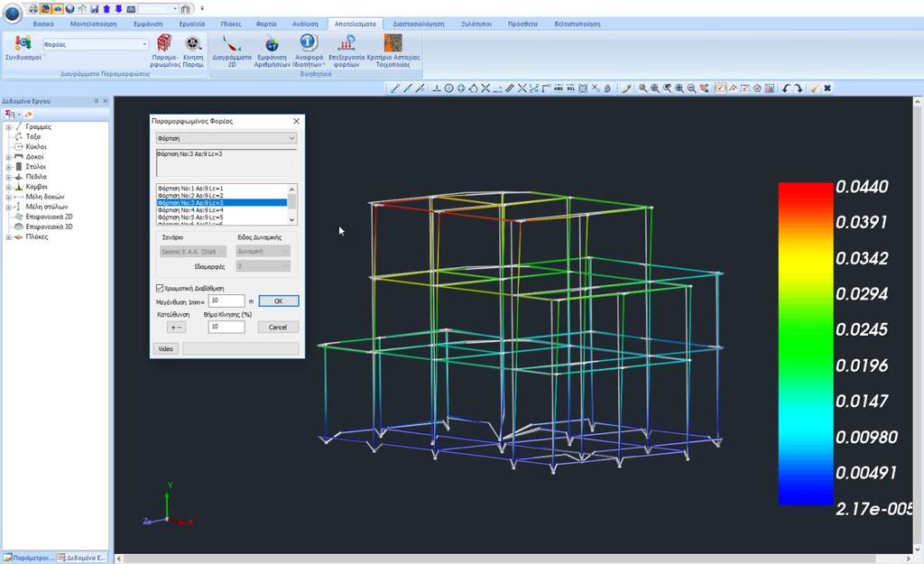This screenshot has width=924, height=564.
Task: Click the black X delete icon in toolbar
Action: click(827, 88)
